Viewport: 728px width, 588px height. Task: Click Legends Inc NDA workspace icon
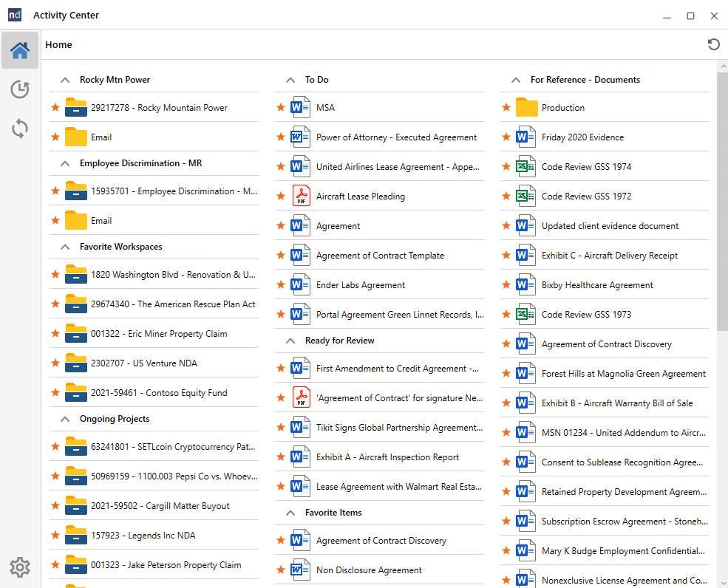point(75,535)
